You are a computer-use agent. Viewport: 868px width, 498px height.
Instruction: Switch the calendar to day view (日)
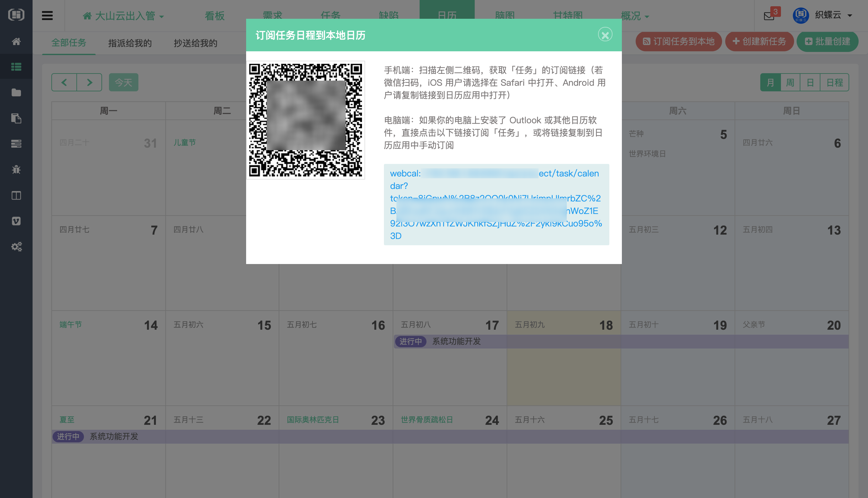pos(810,83)
